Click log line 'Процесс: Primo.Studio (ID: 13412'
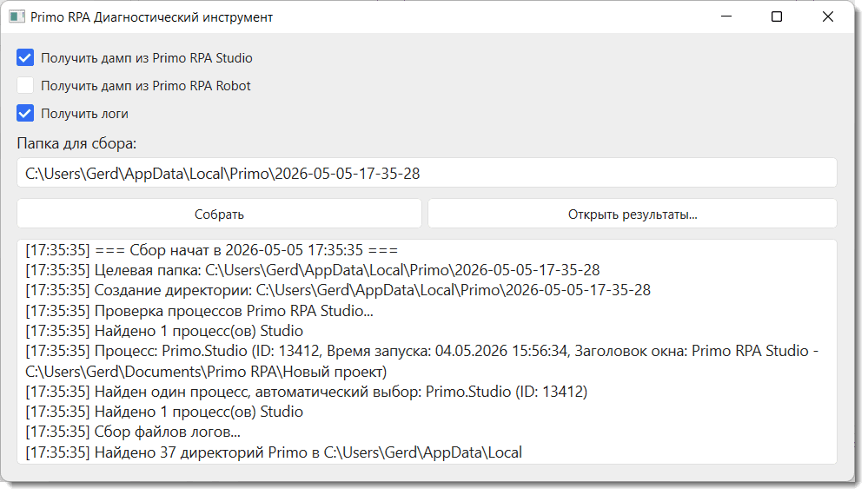 tap(421, 361)
